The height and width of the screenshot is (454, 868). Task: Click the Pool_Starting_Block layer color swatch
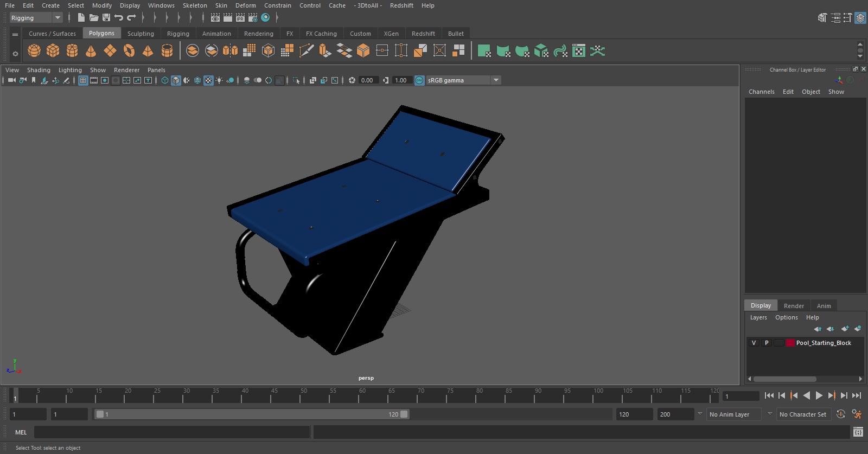[x=790, y=343]
